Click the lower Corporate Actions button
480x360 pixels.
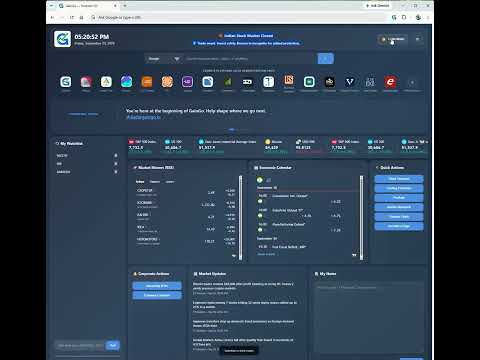point(157,295)
